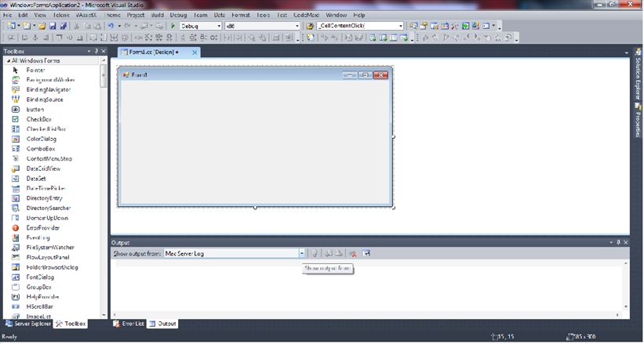Open the New Project dropdown arrow
This screenshot has width=644, height=344.
(x=19, y=26)
